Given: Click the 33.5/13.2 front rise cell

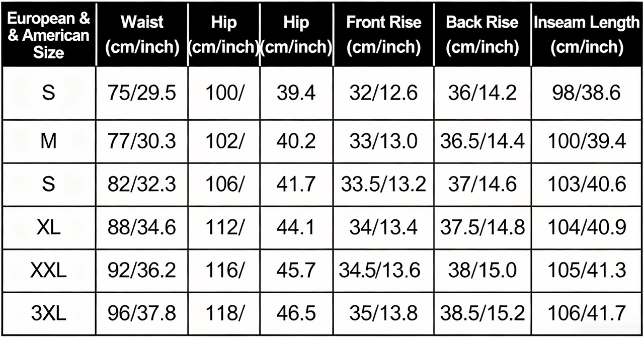Looking at the screenshot, I should point(383,184).
